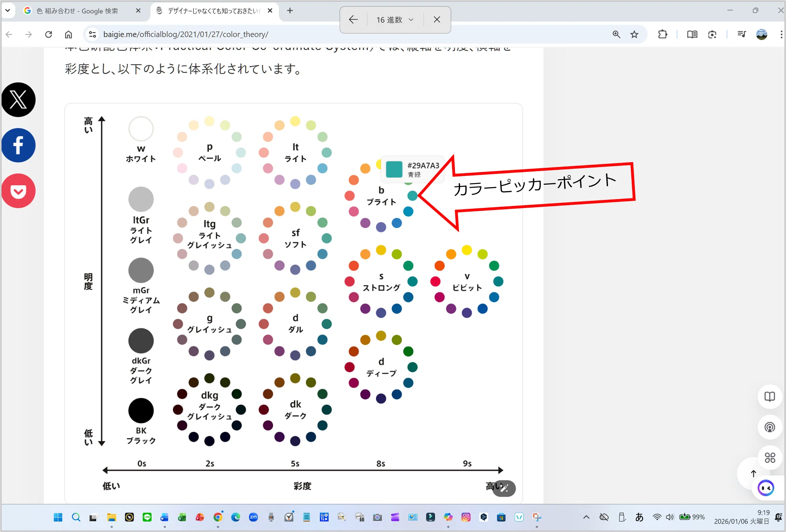Open the Windows Start menu
786x532 pixels.
pyautogui.click(x=58, y=517)
